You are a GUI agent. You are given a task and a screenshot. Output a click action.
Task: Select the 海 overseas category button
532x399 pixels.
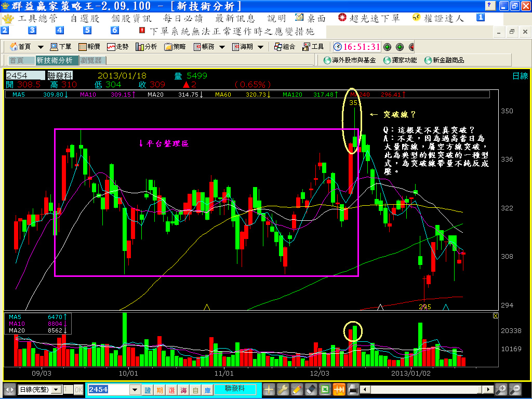[183, 390]
